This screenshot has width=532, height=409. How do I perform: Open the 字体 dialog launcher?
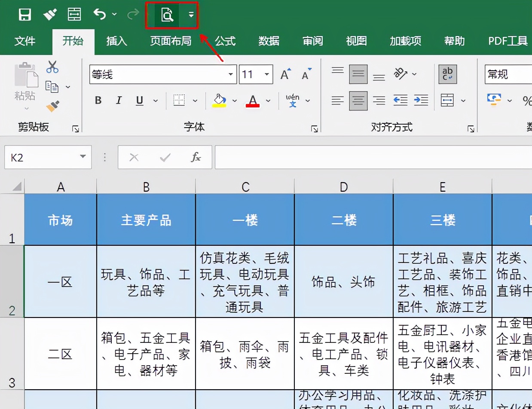(315, 129)
